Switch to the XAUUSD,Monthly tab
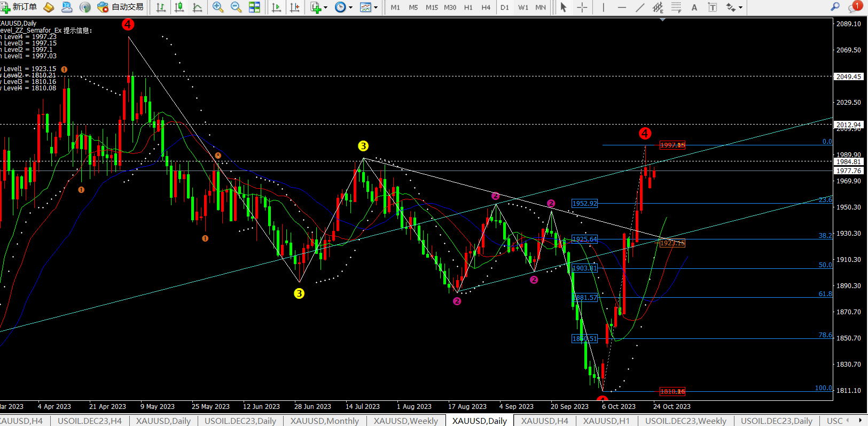This screenshot has height=426, width=868. click(325, 421)
